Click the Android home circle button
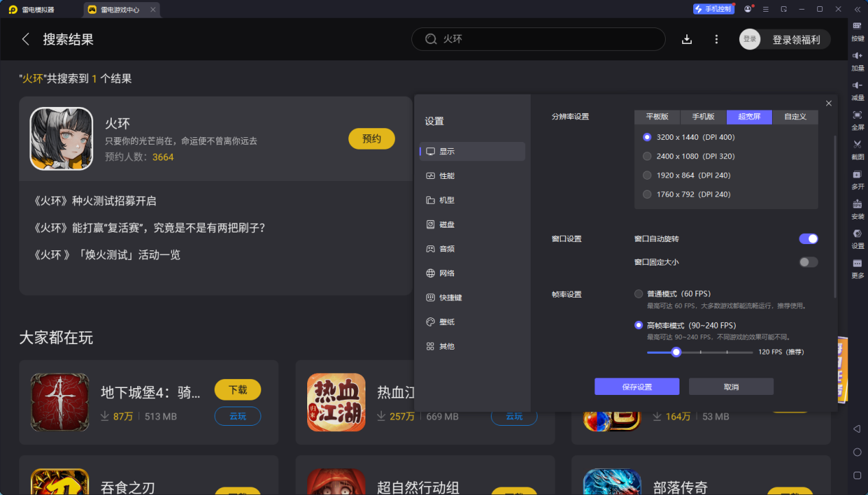The width and height of the screenshot is (868, 495). tap(857, 452)
